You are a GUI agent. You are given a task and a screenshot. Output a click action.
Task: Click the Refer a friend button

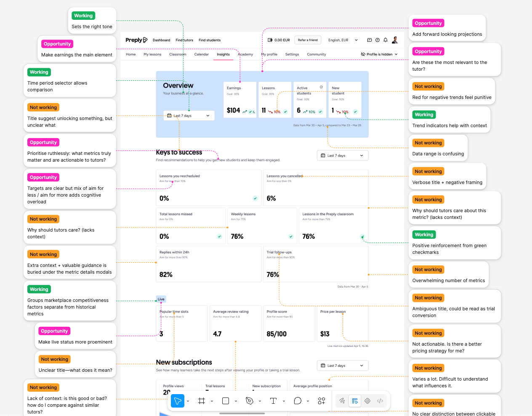pos(308,40)
